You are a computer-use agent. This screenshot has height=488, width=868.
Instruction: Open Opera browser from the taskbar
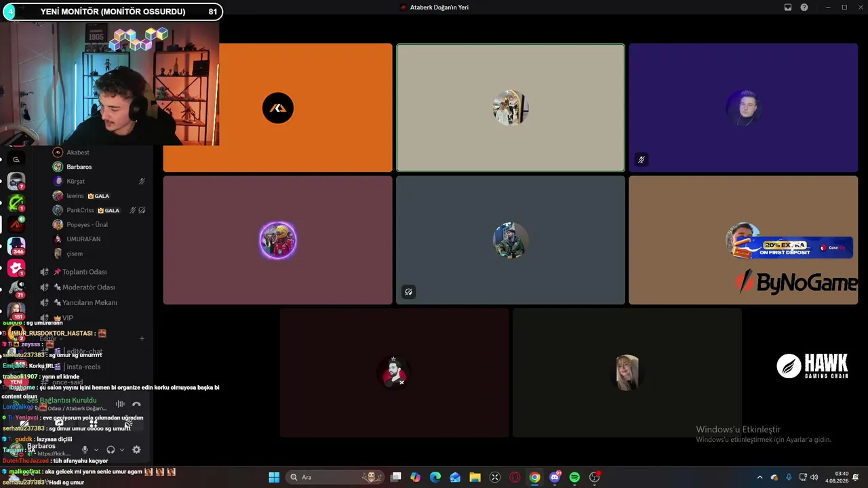[515, 477]
